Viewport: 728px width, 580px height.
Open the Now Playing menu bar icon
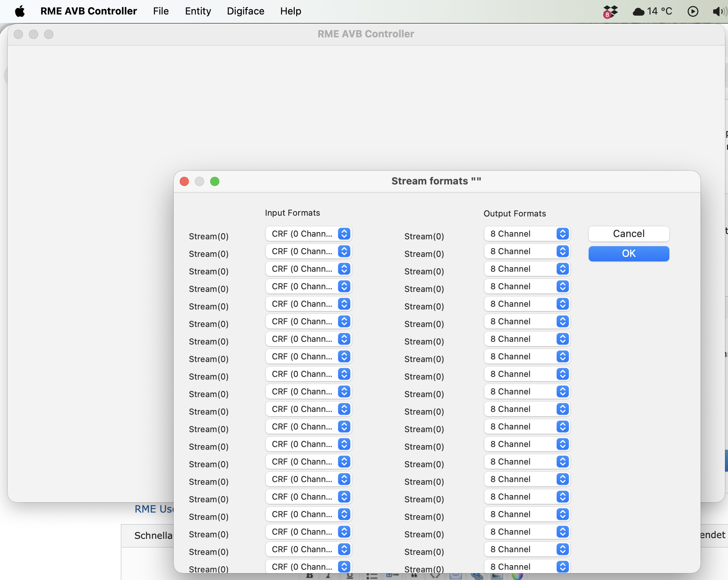point(693,11)
